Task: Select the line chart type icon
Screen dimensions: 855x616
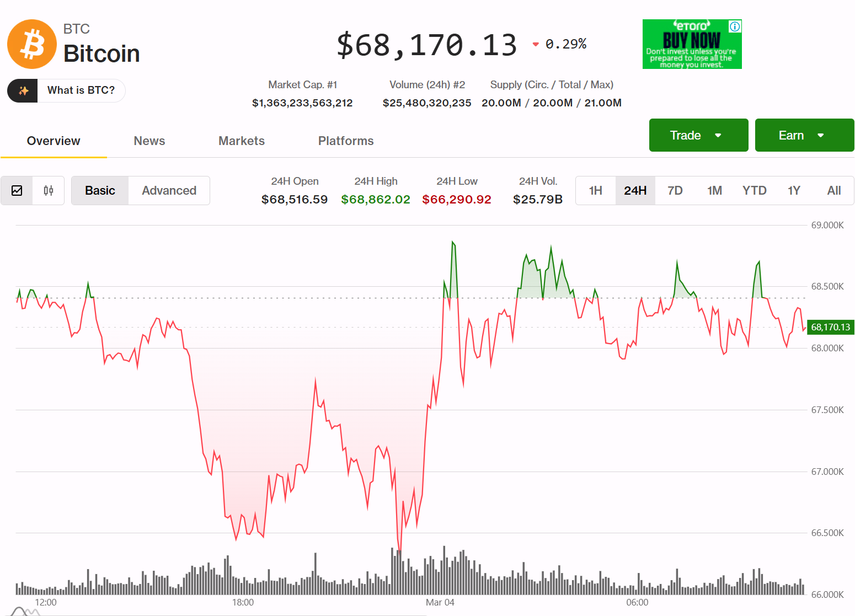Action: point(17,190)
